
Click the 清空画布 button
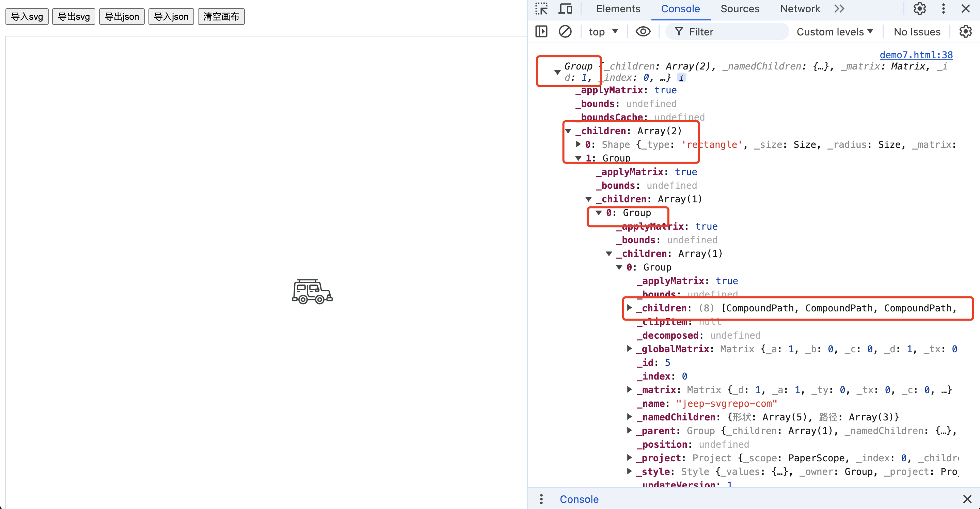point(221,16)
